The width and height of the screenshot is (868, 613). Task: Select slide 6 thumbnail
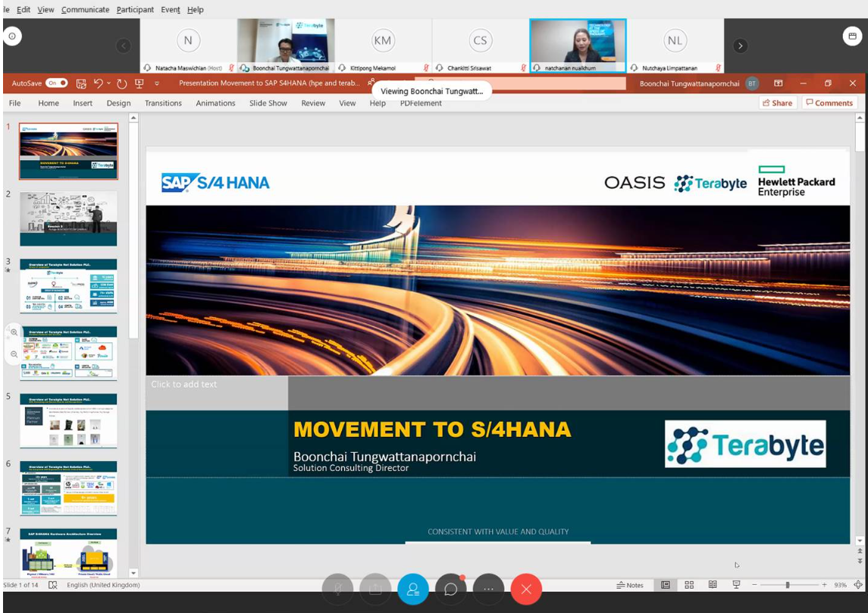click(x=69, y=489)
